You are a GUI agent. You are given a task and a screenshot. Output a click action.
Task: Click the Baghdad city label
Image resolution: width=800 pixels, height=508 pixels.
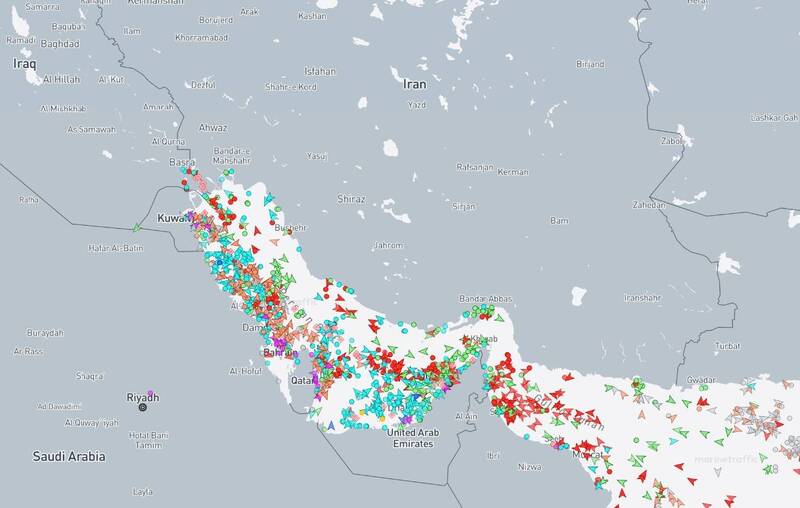point(60,44)
